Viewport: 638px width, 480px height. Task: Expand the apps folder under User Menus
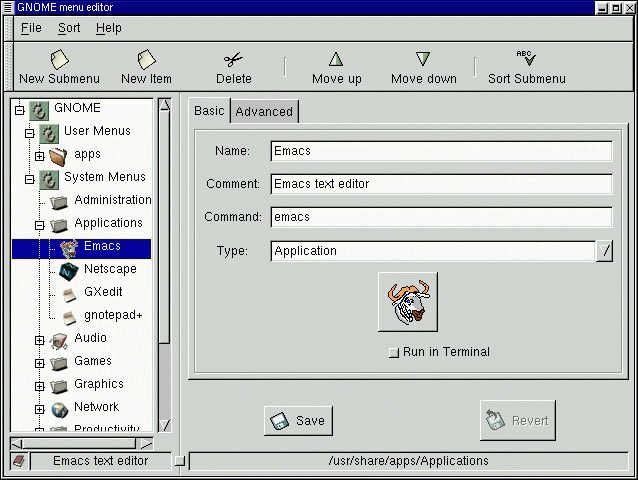[40, 155]
